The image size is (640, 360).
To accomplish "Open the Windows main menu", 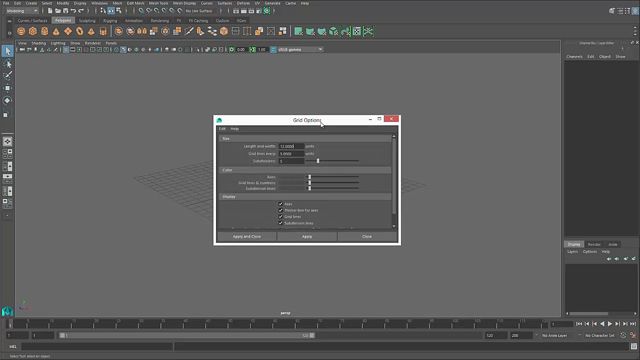I will tap(100, 3).
